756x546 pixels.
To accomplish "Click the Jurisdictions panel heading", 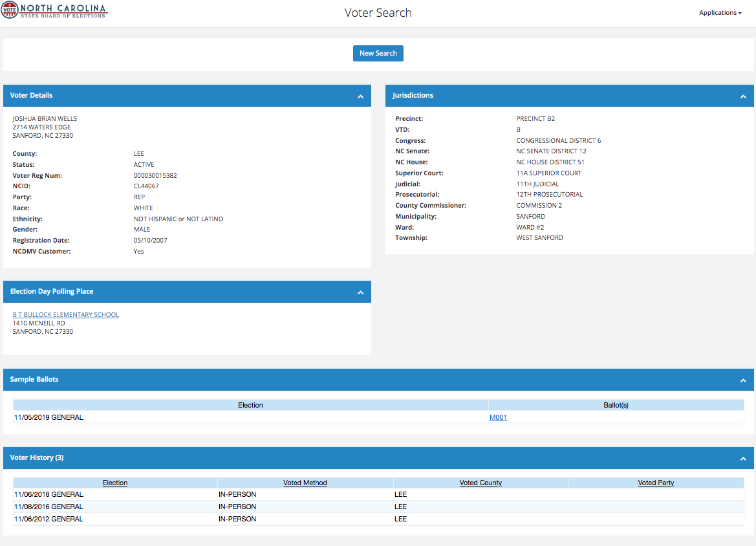I will pos(413,96).
